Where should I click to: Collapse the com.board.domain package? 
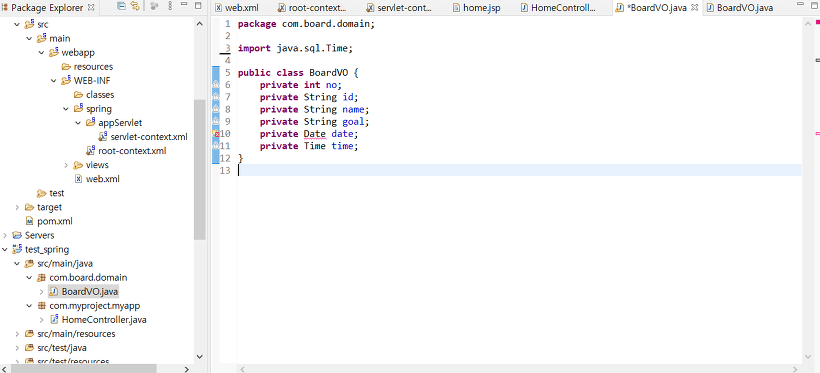28,277
